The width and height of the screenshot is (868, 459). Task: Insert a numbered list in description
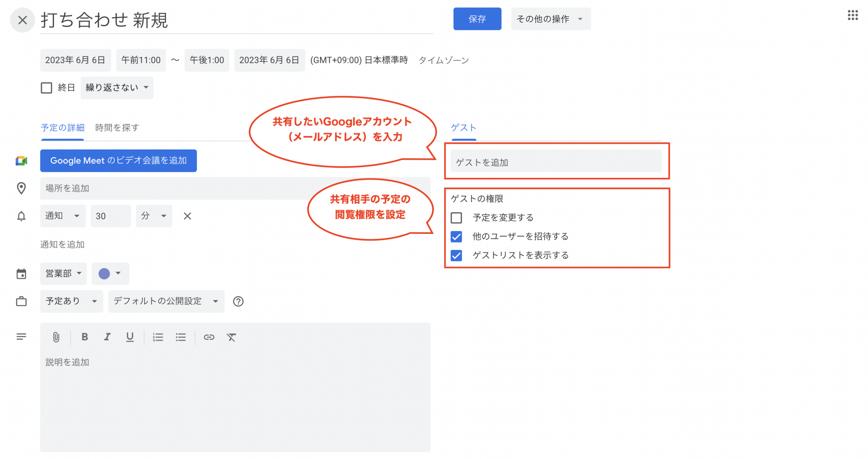(x=158, y=337)
